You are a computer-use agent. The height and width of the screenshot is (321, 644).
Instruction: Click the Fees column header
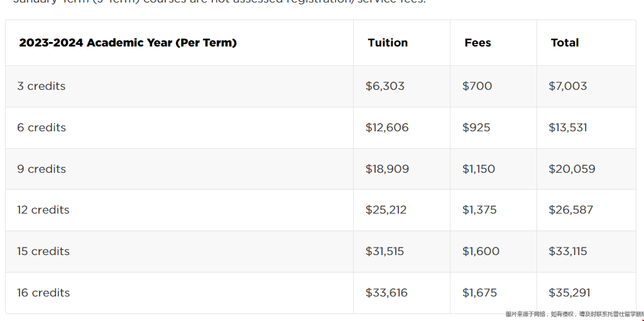point(478,43)
